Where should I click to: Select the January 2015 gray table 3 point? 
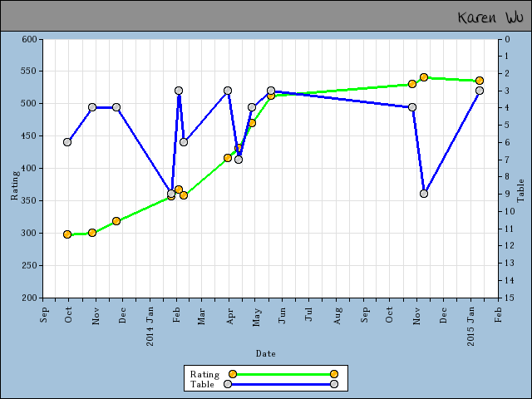pyautogui.click(x=480, y=91)
